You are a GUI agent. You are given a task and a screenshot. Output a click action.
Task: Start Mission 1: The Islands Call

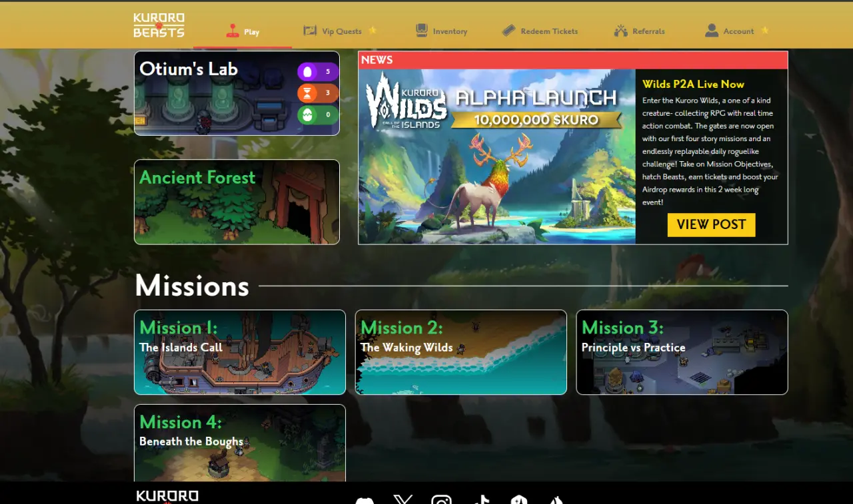[240, 352]
